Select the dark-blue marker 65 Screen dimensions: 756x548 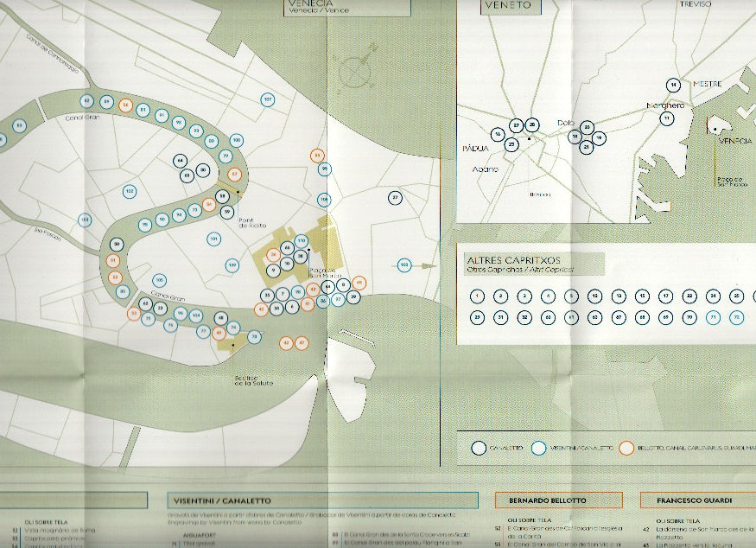(187, 175)
